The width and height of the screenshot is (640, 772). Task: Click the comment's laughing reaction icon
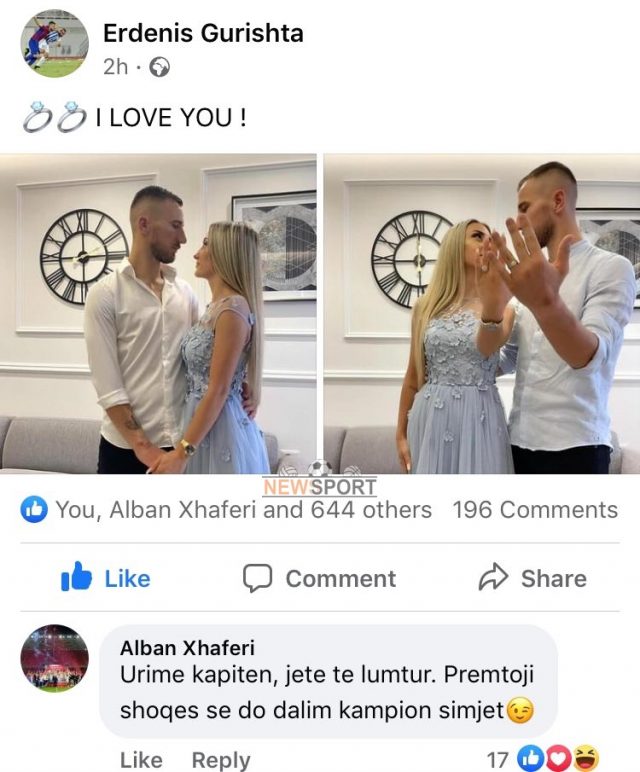[587, 759]
